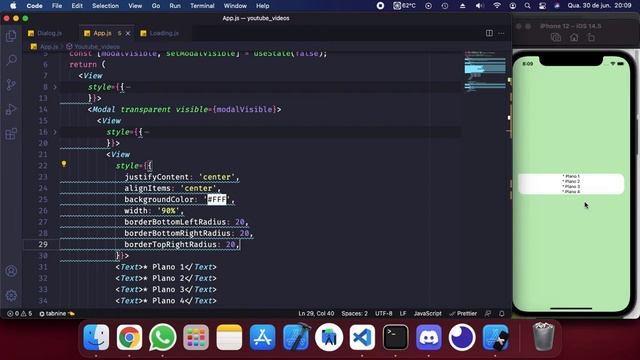Open the Explorer view in the activity bar

(11, 36)
